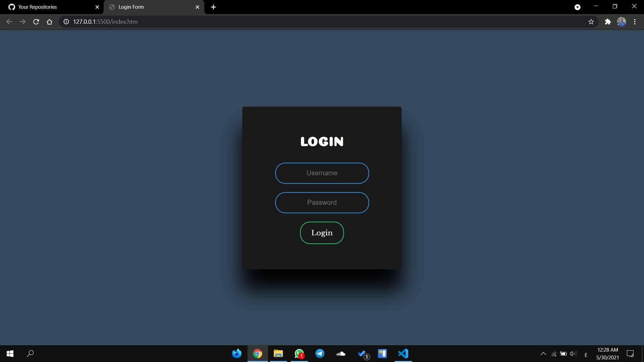Reload the current page
644x362 pixels.
[x=36, y=21]
